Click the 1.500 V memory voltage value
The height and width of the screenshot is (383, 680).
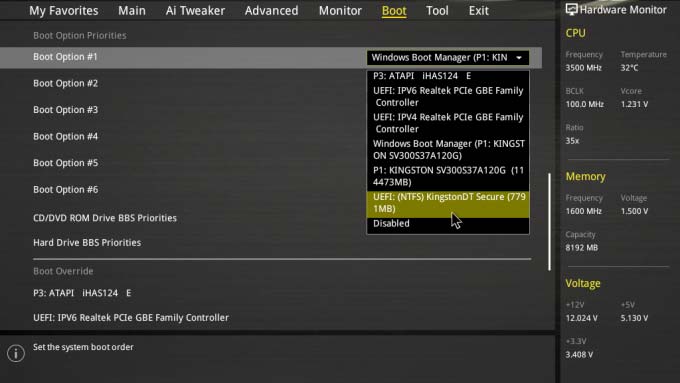click(634, 211)
